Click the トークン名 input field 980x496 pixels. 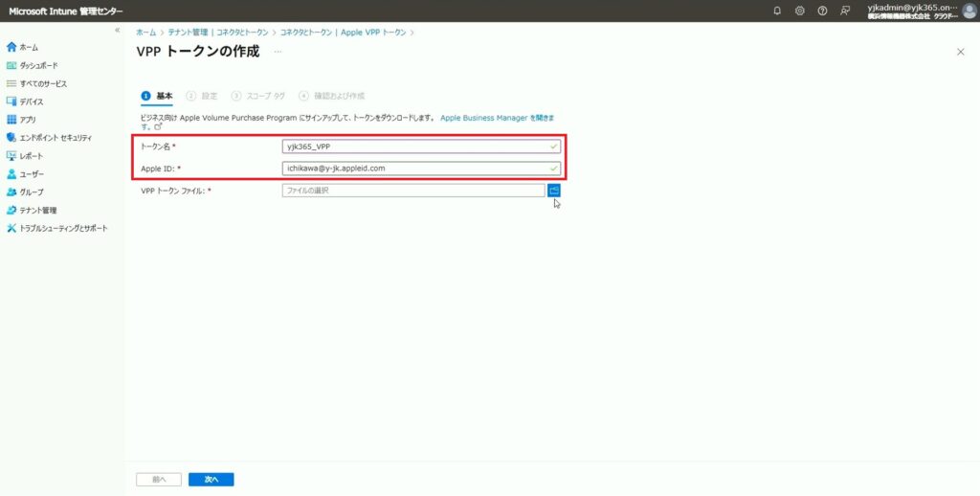421,147
